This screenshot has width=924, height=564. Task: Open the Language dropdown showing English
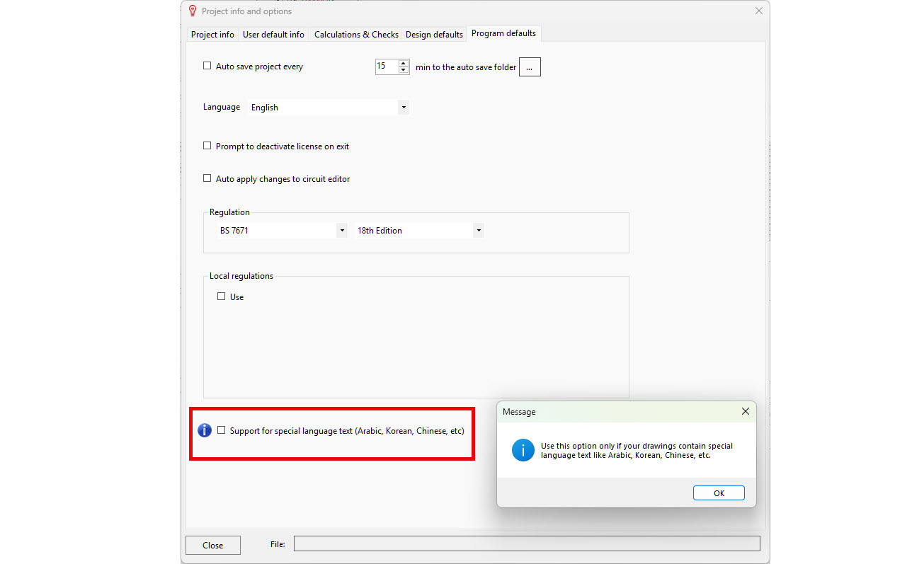click(403, 108)
